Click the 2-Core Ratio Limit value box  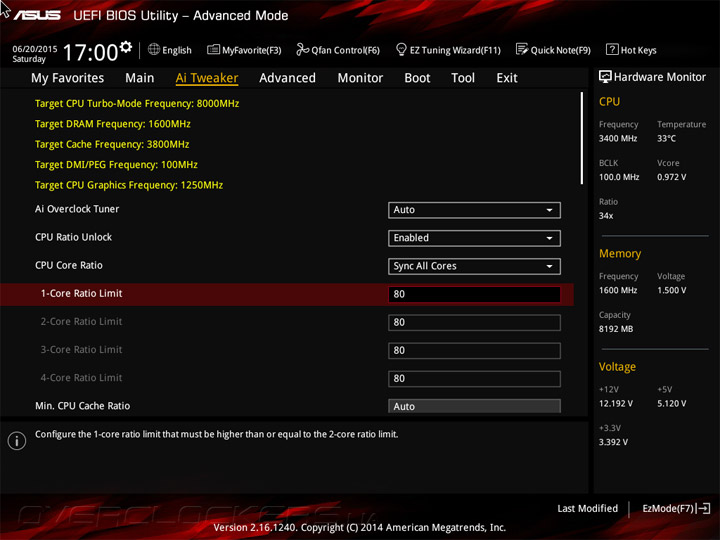(474, 322)
